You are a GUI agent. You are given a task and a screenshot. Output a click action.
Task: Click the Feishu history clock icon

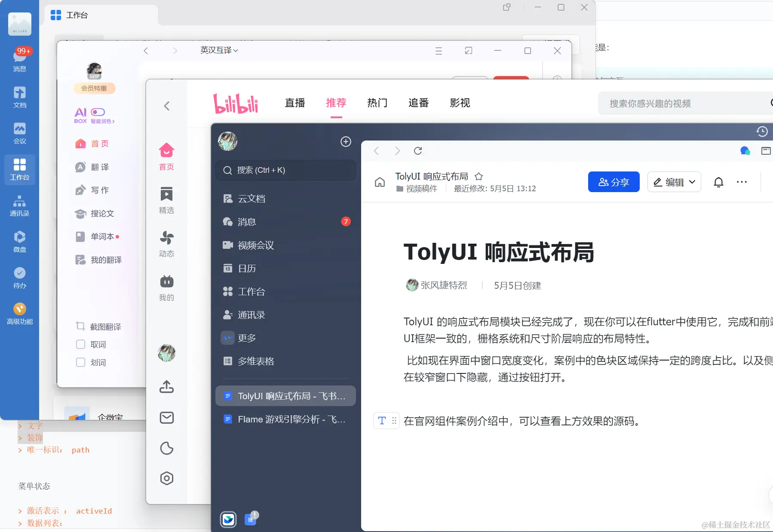click(x=762, y=131)
